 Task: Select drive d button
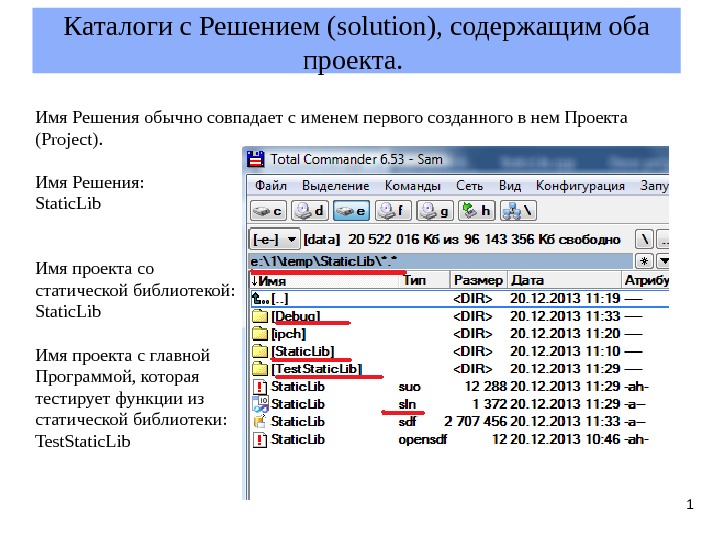coord(310,211)
